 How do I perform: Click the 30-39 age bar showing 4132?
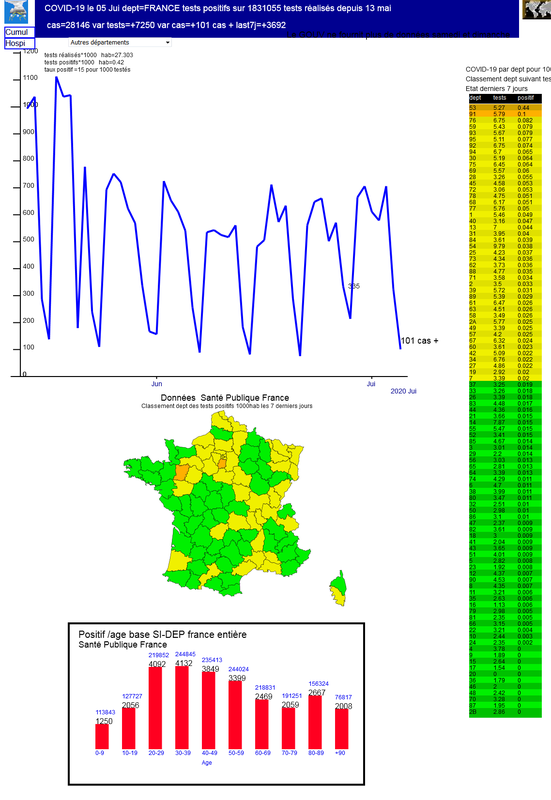tap(182, 708)
